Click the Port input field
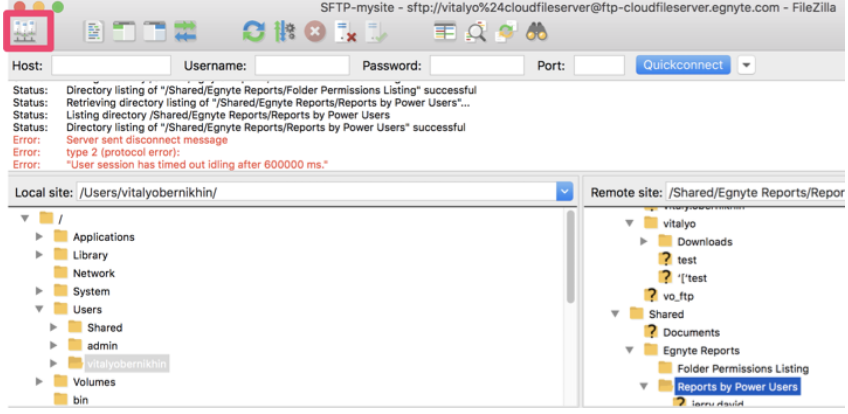The width and height of the screenshot is (848, 414). (599, 65)
